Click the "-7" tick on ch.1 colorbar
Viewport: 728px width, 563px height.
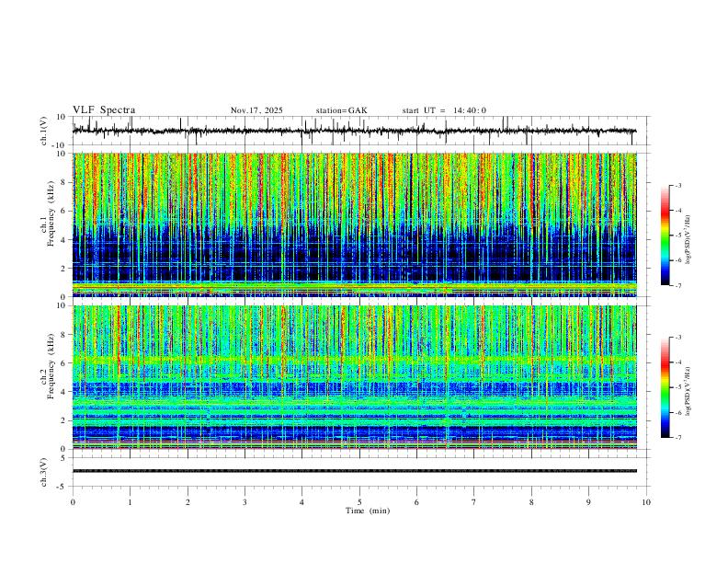click(677, 285)
